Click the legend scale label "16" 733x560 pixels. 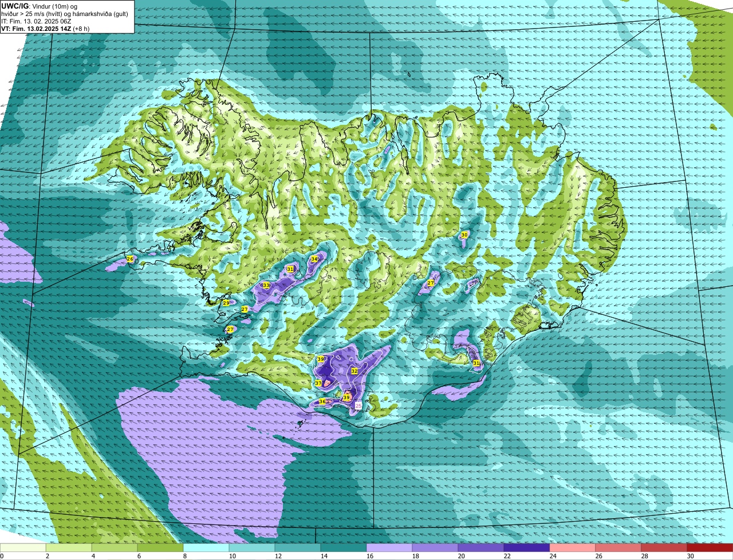tap(370, 556)
